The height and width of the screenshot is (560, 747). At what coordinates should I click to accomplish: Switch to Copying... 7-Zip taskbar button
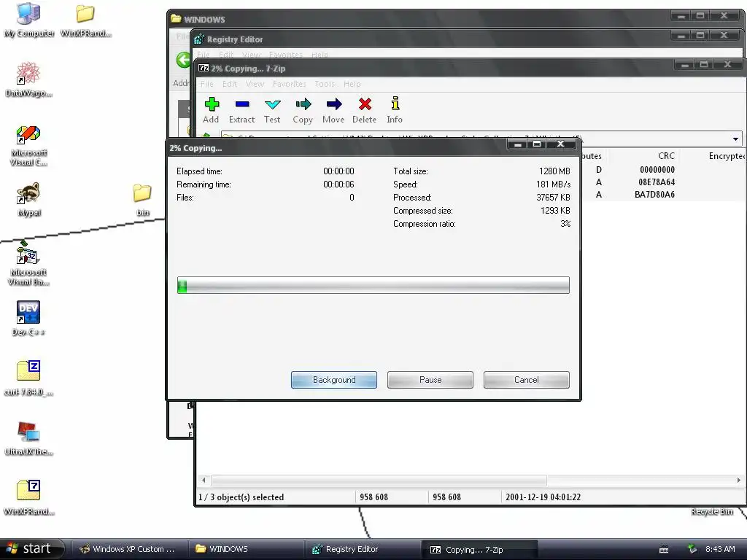click(480, 549)
